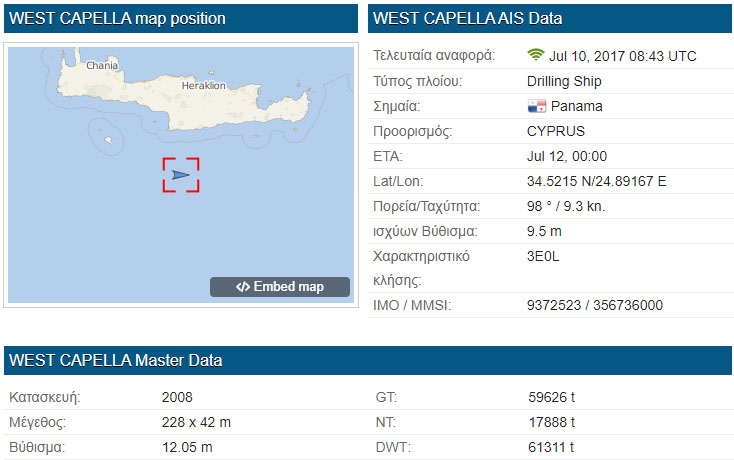Click the CYPRUS destination value
Viewport: 734px width, 460px height.
pyautogui.click(x=555, y=131)
